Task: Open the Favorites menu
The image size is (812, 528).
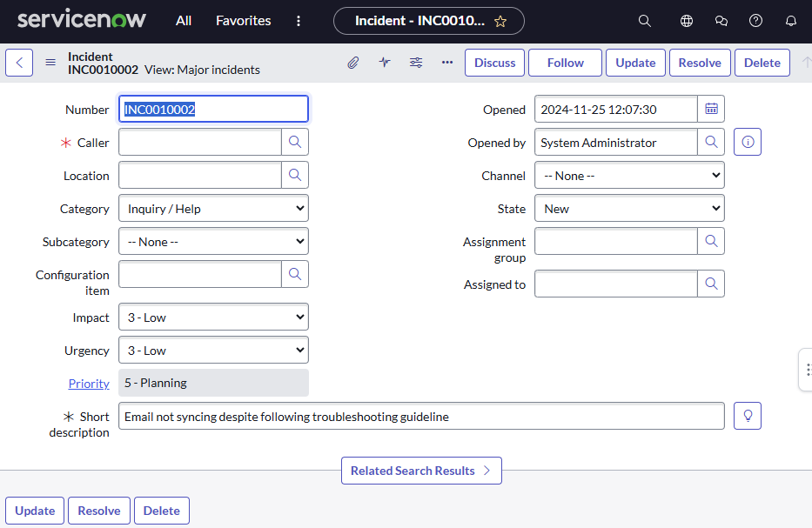Action: (243, 21)
